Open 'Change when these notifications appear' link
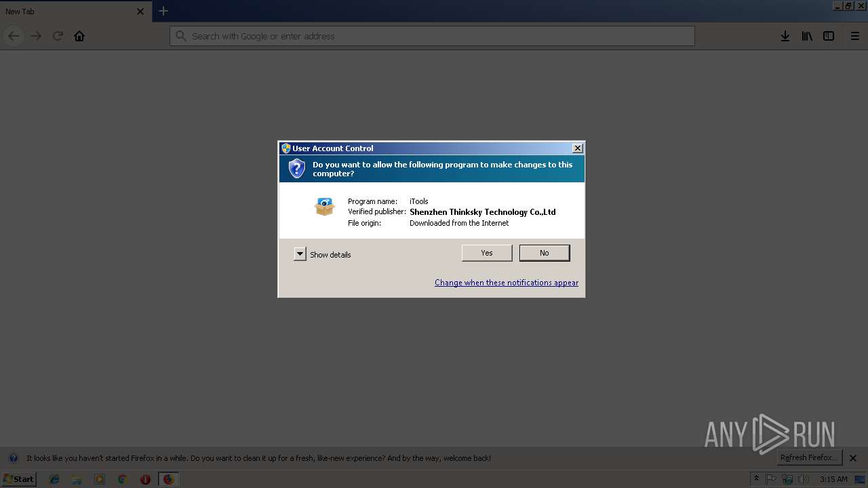The width and height of the screenshot is (868, 488). tap(507, 283)
